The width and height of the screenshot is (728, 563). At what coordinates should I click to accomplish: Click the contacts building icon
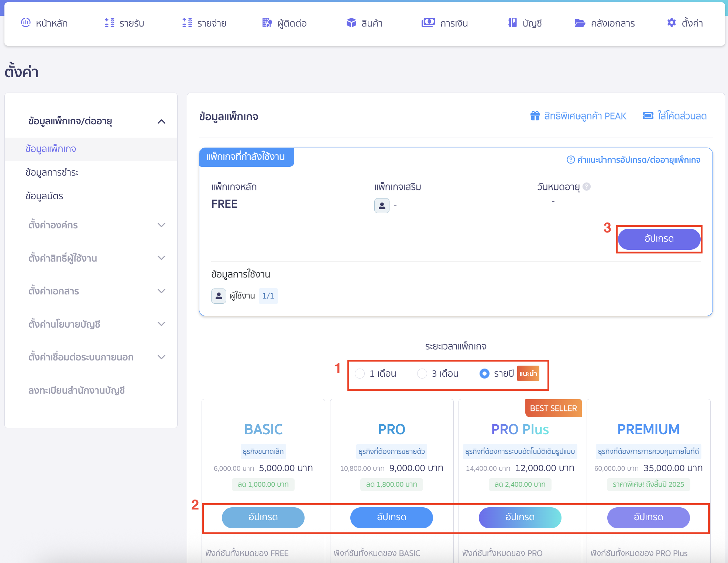coord(267,23)
